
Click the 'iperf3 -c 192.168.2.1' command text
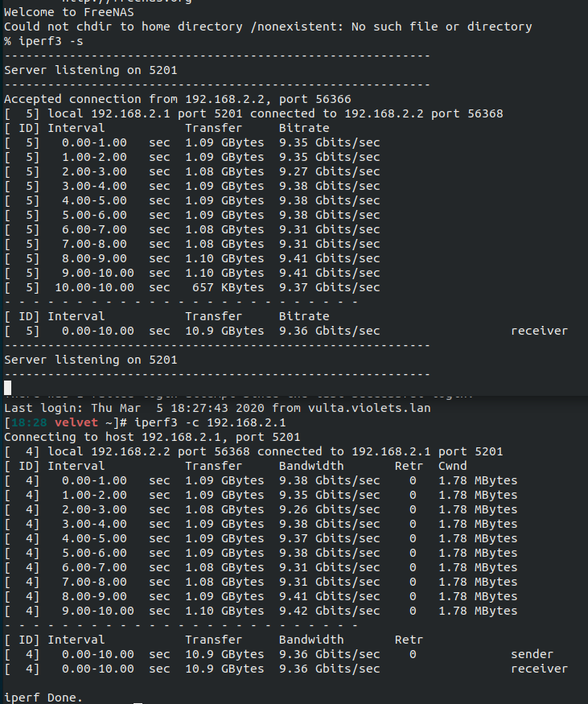click(210, 422)
